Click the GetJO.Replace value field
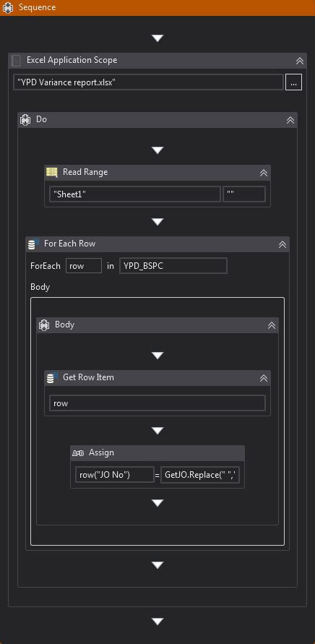The image size is (315, 644). point(200,475)
